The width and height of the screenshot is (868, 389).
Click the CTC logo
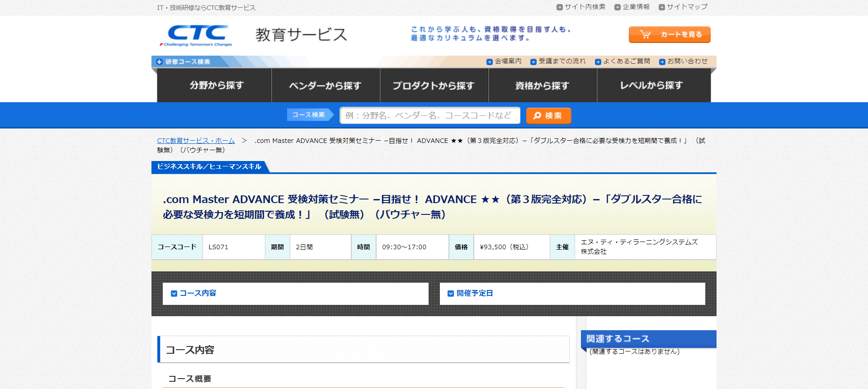coord(197,35)
